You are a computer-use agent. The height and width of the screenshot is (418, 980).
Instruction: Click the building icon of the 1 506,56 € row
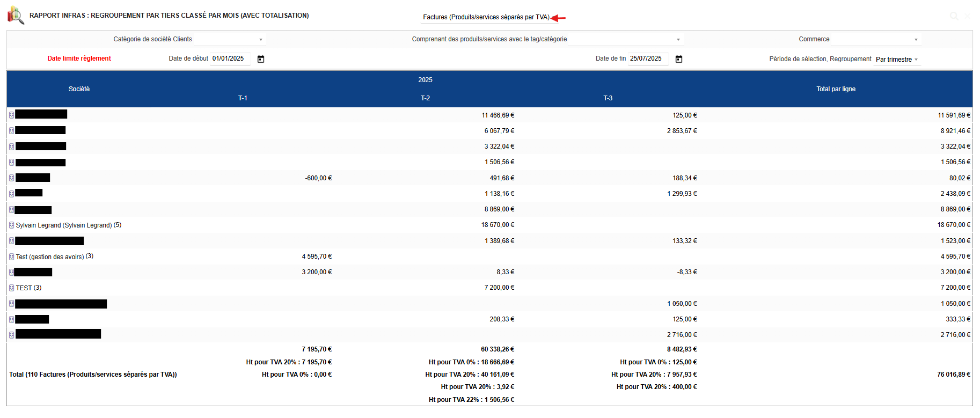11,162
